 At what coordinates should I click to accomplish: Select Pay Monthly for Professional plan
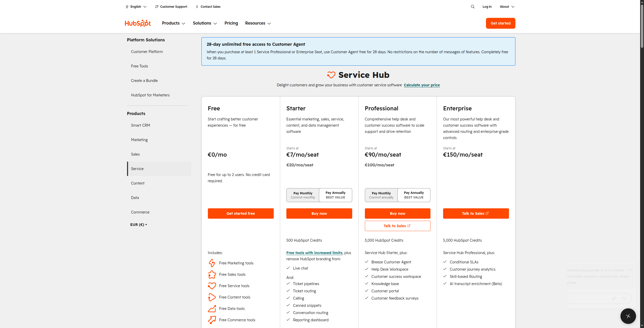(381, 195)
